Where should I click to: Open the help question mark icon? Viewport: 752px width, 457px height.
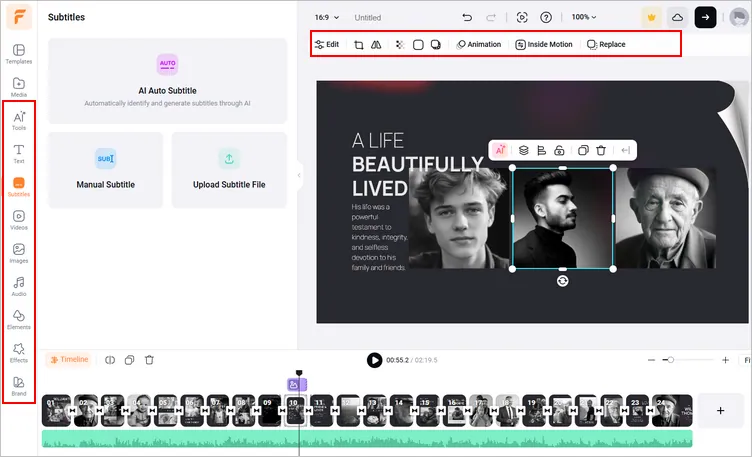pyautogui.click(x=546, y=18)
